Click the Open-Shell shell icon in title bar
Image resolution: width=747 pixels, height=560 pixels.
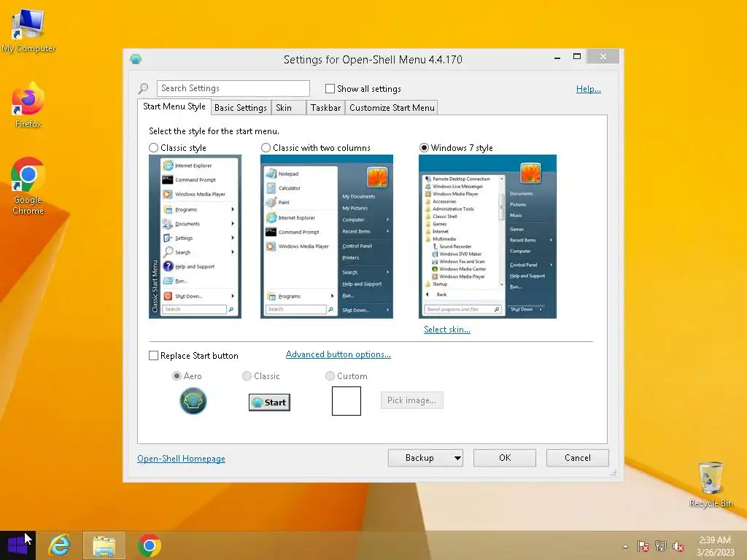[x=136, y=59]
